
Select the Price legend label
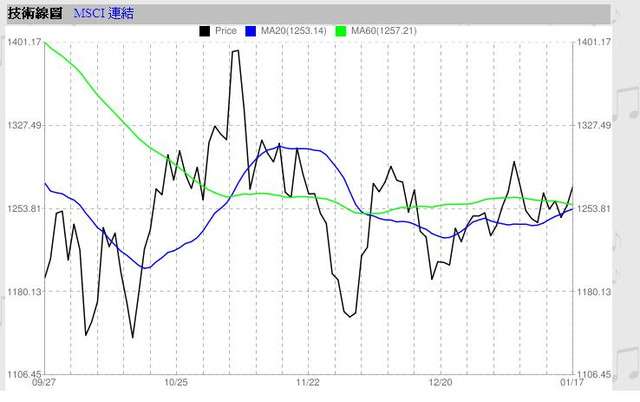tap(226, 31)
